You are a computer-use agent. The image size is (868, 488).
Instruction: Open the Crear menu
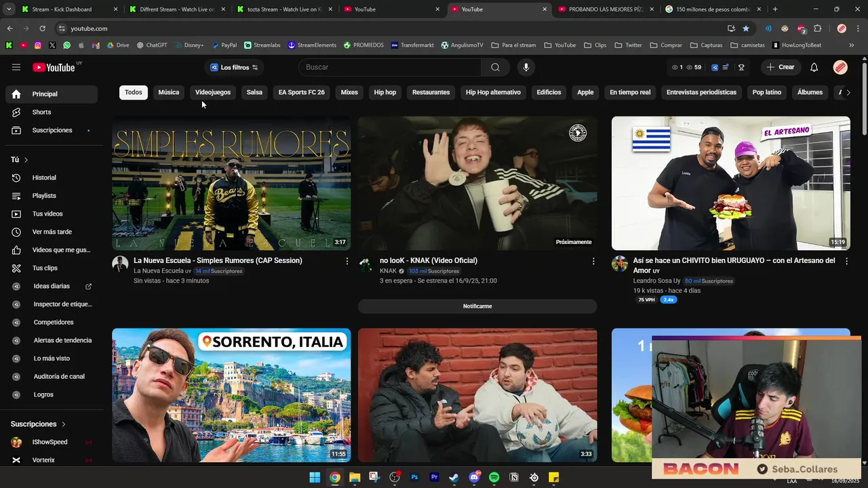[780, 67]
